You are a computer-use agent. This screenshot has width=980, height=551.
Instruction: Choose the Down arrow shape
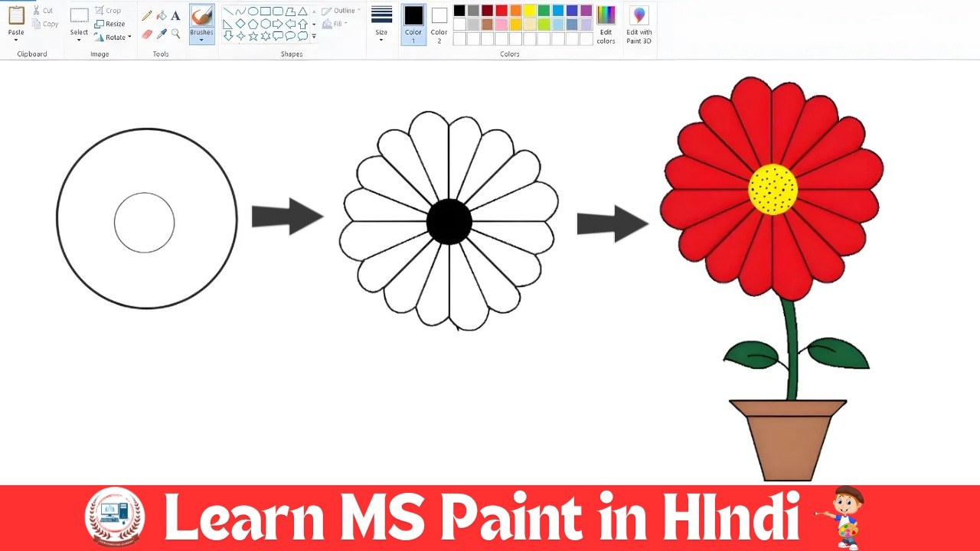coord(228,36)
